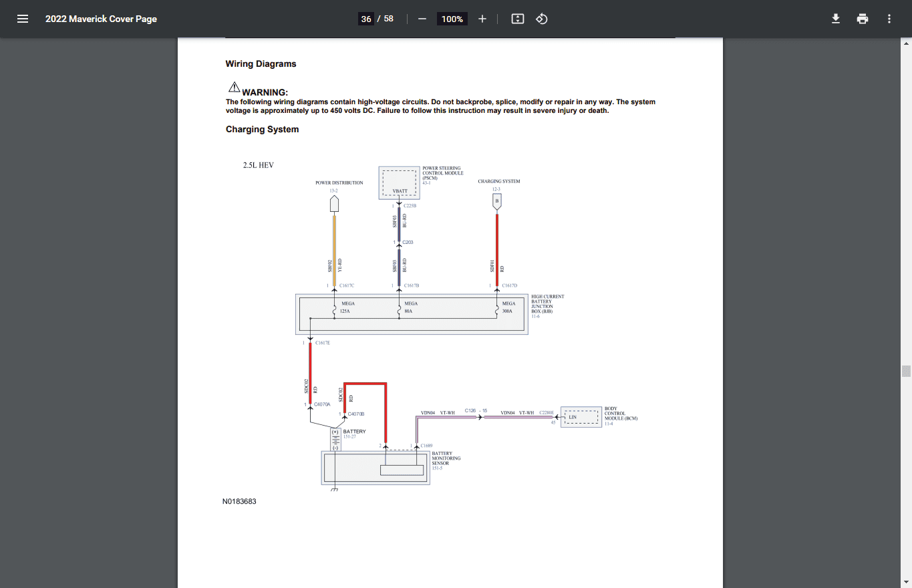
Task: Open the sidebar hamburger menu
Action: pos(23,19)
